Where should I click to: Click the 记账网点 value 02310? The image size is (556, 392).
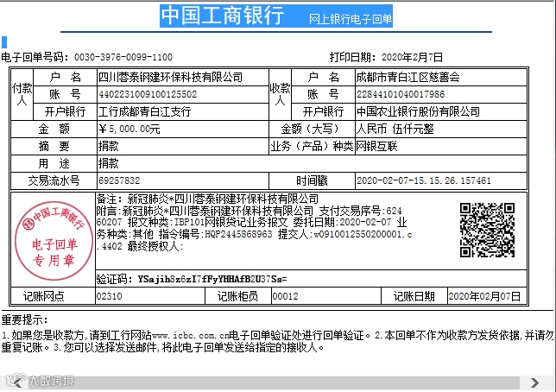pos(109,296)
